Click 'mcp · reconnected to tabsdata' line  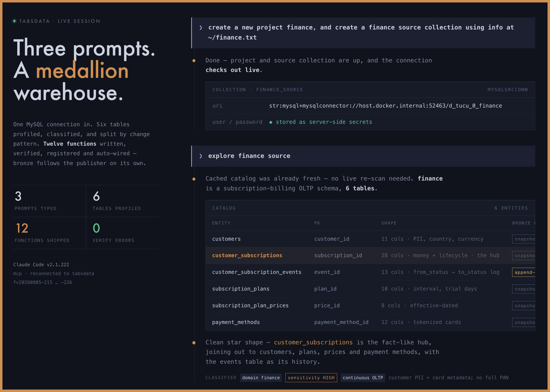54,273
